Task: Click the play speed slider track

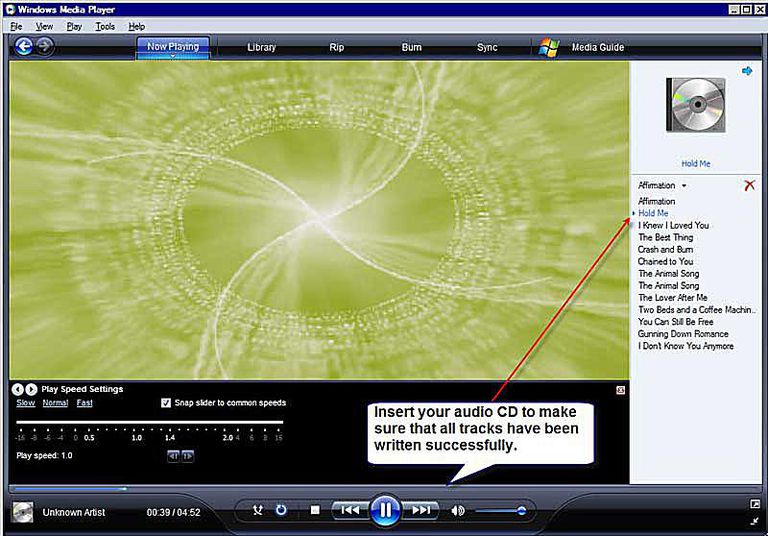Action: [x=149, y=422]
